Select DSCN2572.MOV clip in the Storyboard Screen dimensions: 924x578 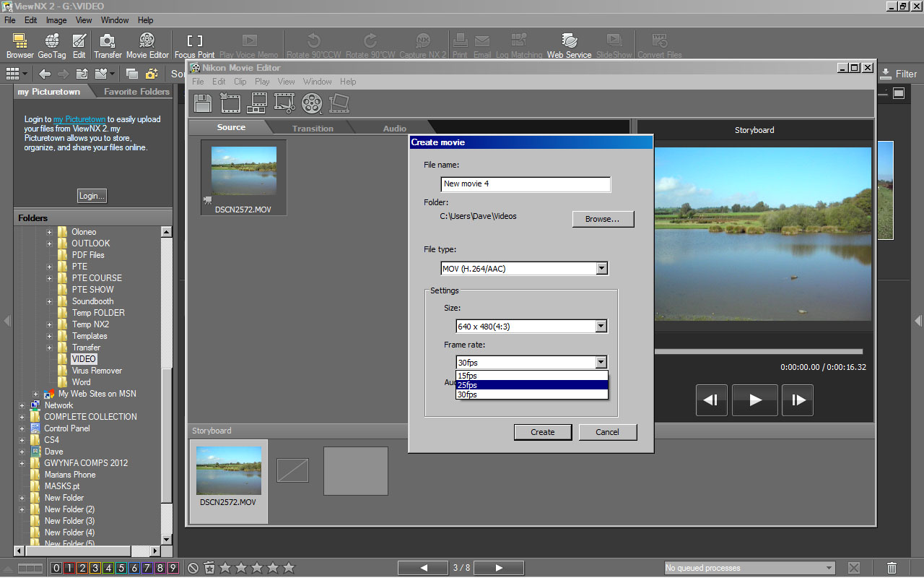229,480
